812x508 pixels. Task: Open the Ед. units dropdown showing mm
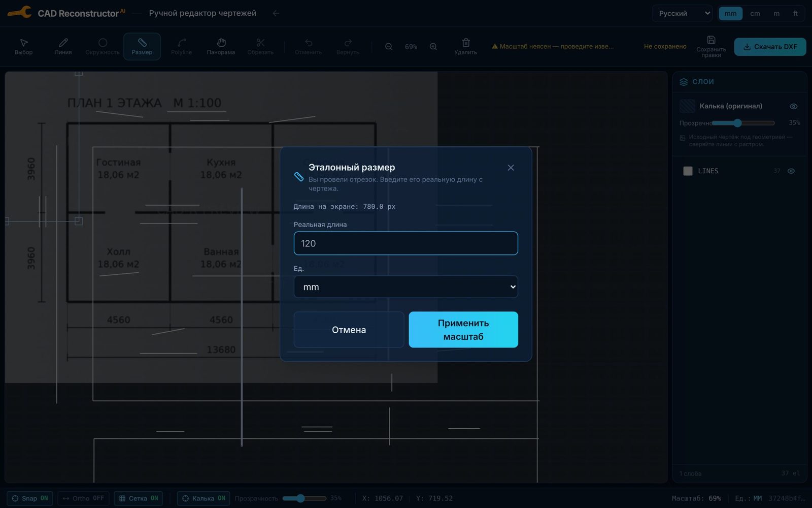[406, 287]
